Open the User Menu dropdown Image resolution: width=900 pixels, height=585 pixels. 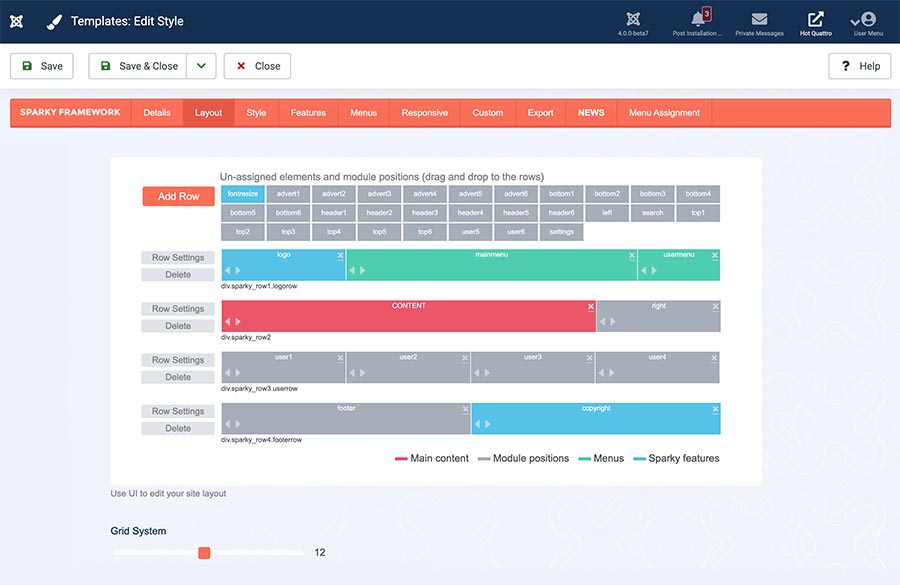[868, 22]
